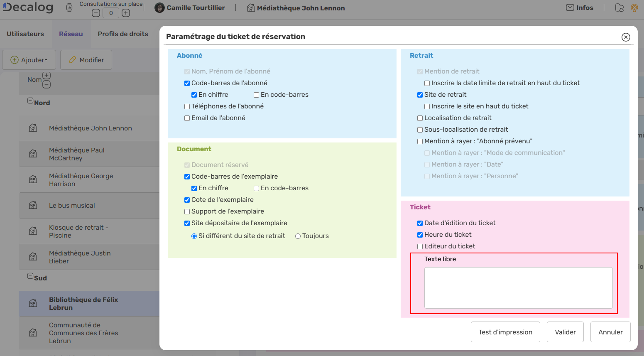
Task: Click the pencil Modifier button
Action: (x=86, y=60)
